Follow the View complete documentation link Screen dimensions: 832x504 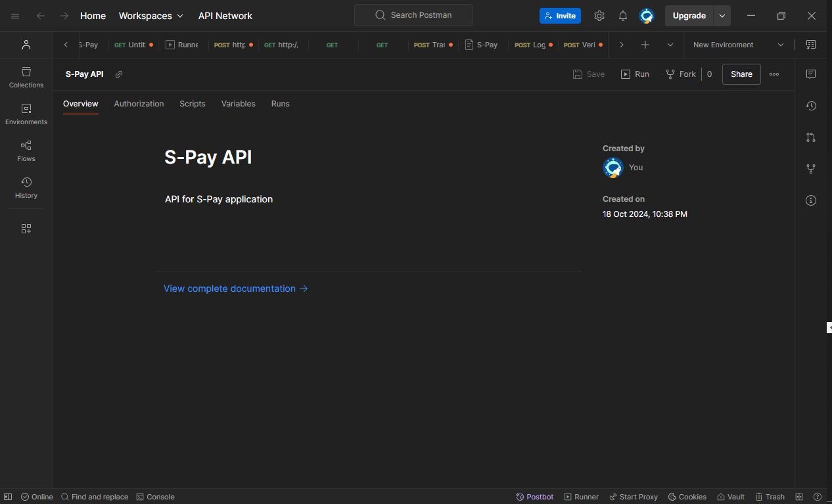click(x=236, y=288)
